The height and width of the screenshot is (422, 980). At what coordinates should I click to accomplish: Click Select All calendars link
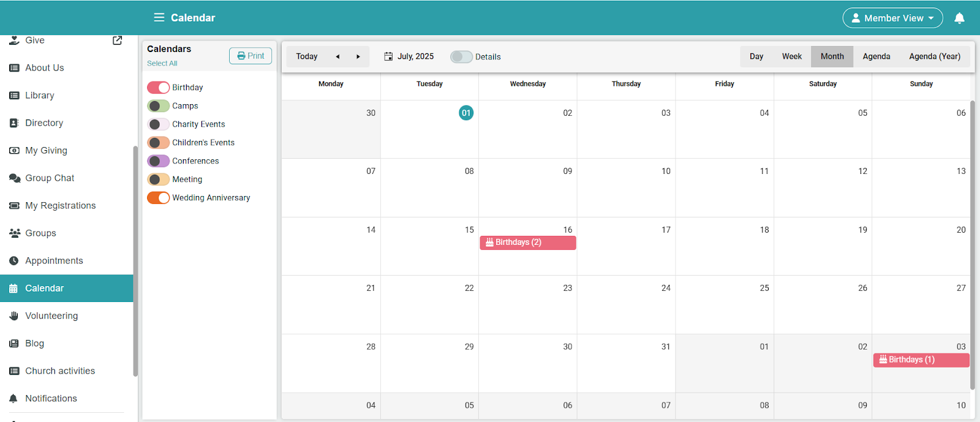point(162,64)
